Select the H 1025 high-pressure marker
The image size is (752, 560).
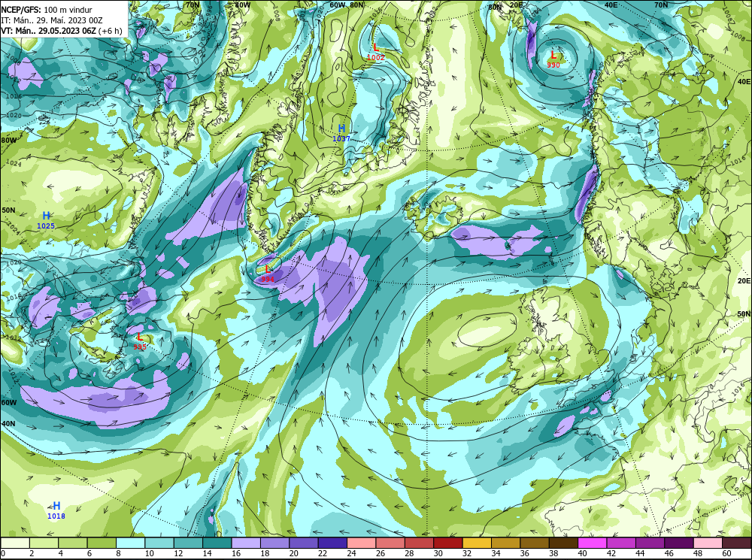pos(46,220)
